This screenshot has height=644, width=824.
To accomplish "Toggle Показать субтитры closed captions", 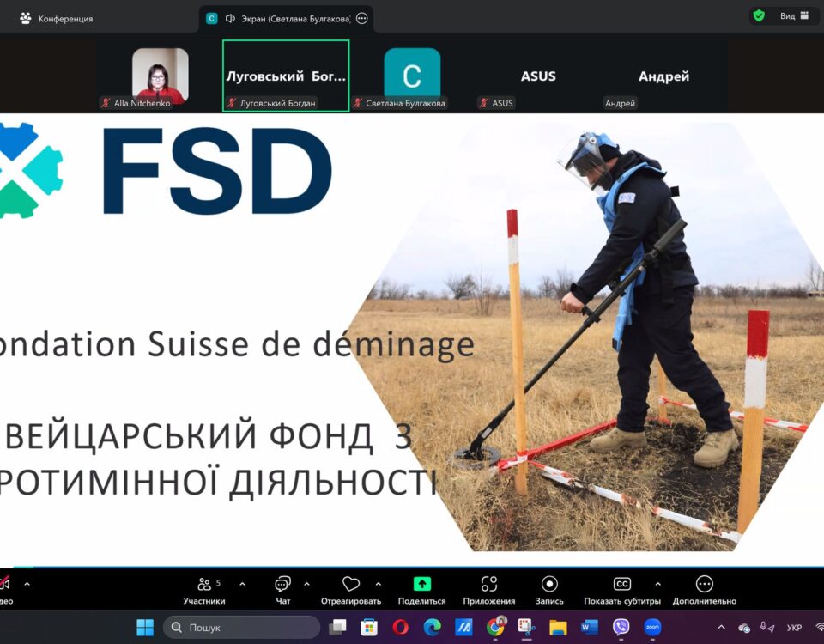I will [621, 585].
